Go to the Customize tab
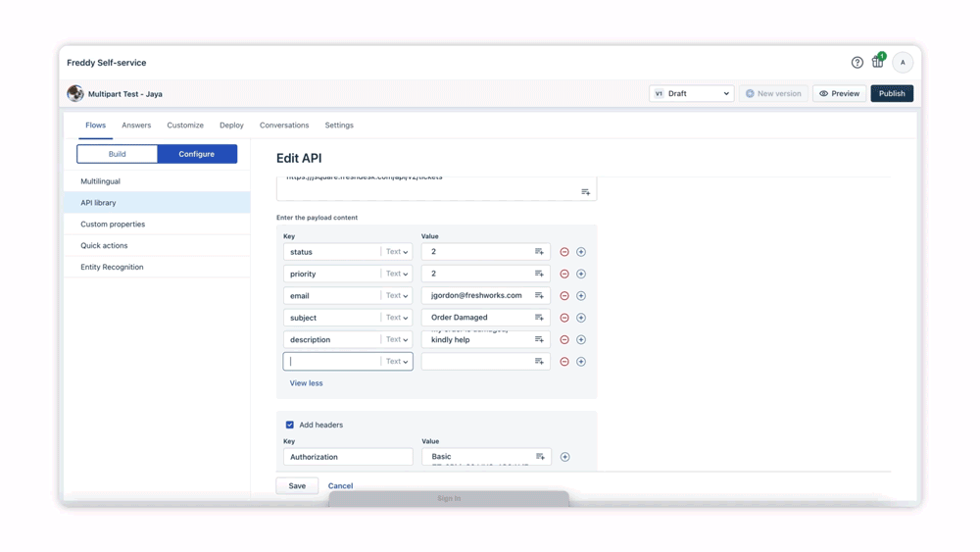 185,125
